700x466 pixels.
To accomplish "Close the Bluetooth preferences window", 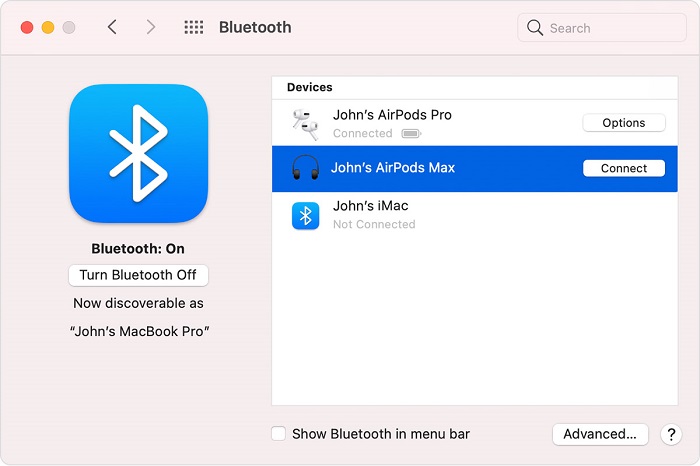I will [x=27, y=27].
